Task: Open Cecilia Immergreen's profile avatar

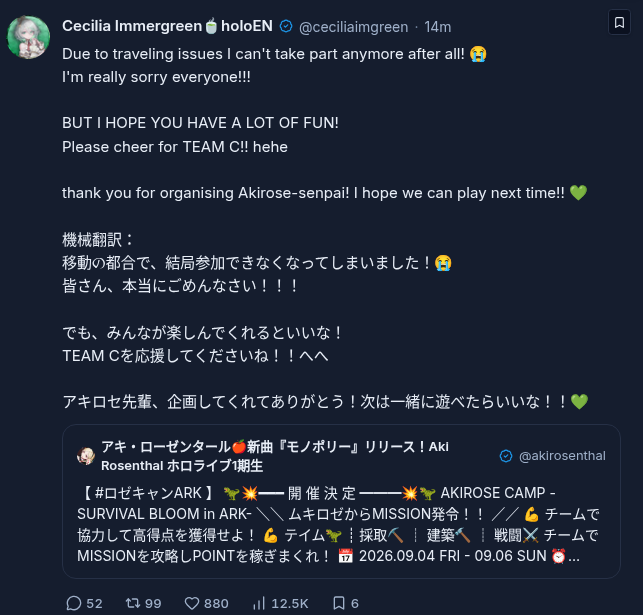Action: pos(29,37)
